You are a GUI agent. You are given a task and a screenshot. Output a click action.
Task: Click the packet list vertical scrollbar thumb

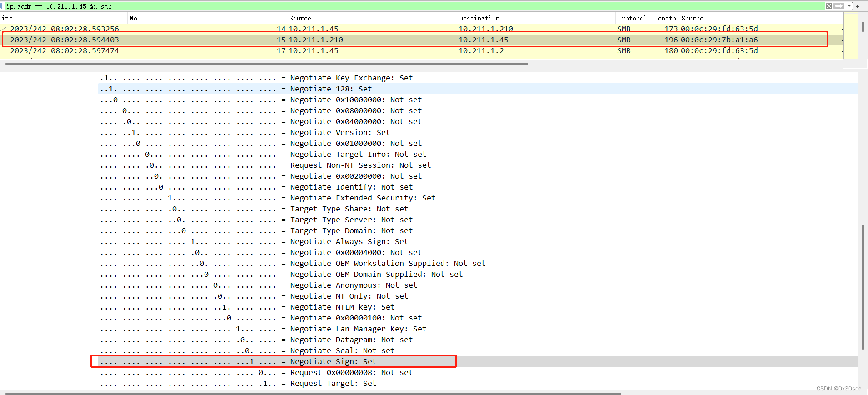pyautogui.click(x=863, y=26)
